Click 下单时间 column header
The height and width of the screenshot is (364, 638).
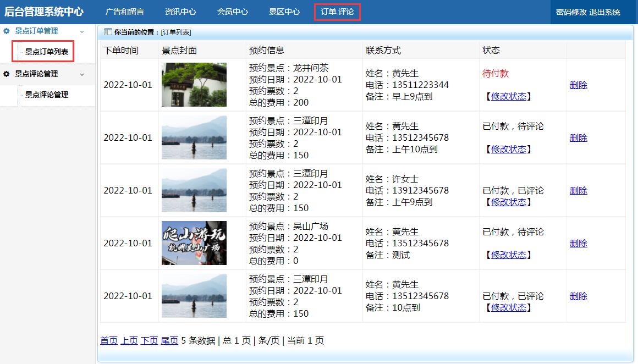point(121,51)
